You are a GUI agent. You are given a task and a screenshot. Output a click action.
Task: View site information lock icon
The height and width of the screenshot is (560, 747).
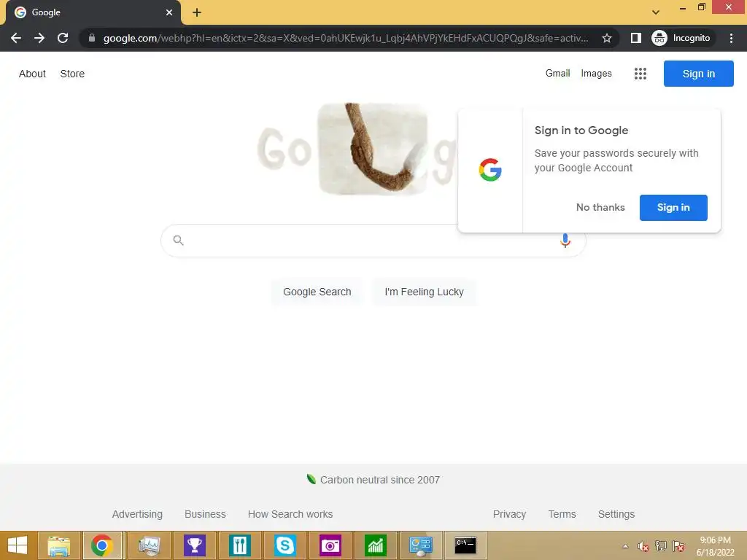(91, 38)
